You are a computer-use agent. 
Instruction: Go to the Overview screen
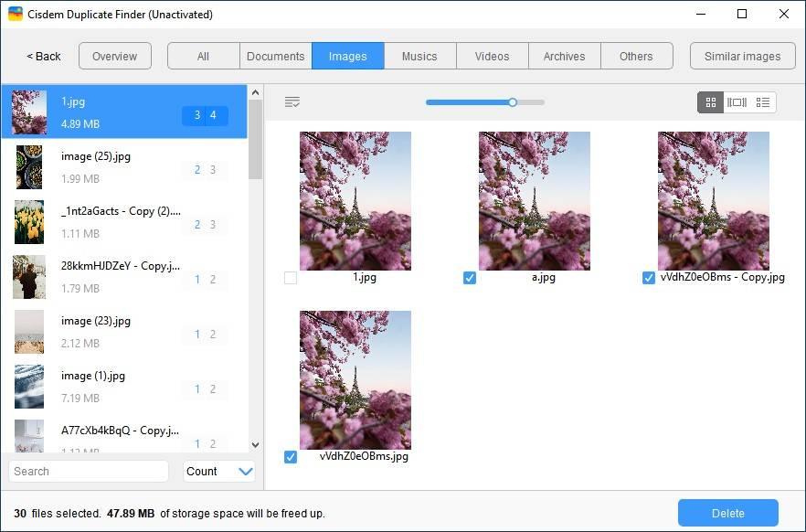pos(115,56)
